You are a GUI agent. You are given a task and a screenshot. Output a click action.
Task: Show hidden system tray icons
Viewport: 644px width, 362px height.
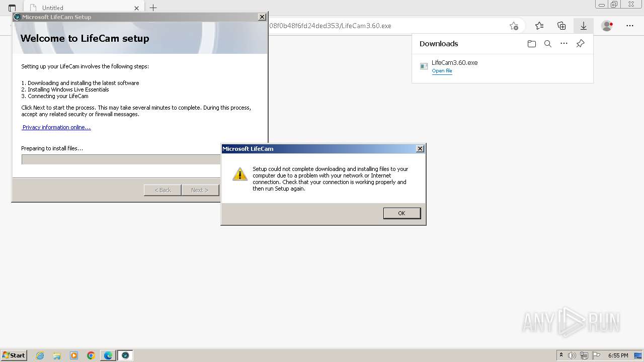pyautogui.click(x=561, y=355)
